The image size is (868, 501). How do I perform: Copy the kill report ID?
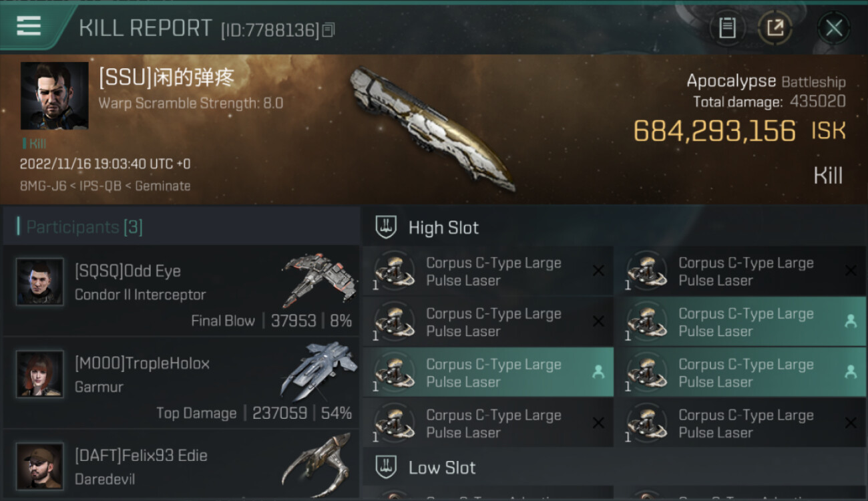[x=328, y=30]
